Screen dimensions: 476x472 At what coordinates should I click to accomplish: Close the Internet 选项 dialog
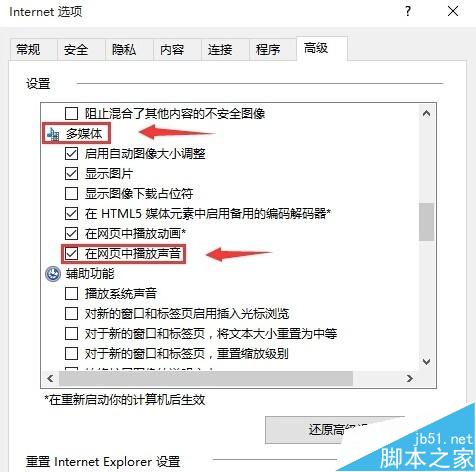(453, 11)
